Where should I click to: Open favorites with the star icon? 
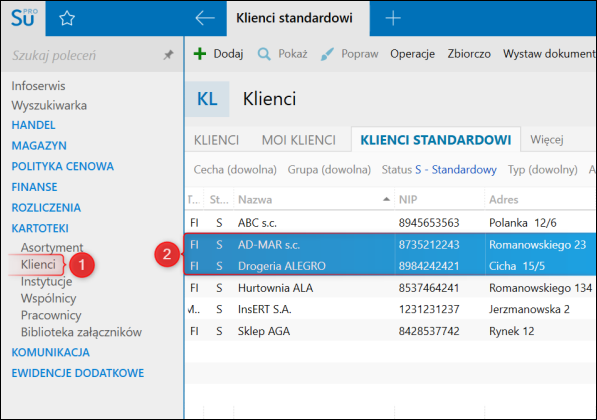coord(67,18)
